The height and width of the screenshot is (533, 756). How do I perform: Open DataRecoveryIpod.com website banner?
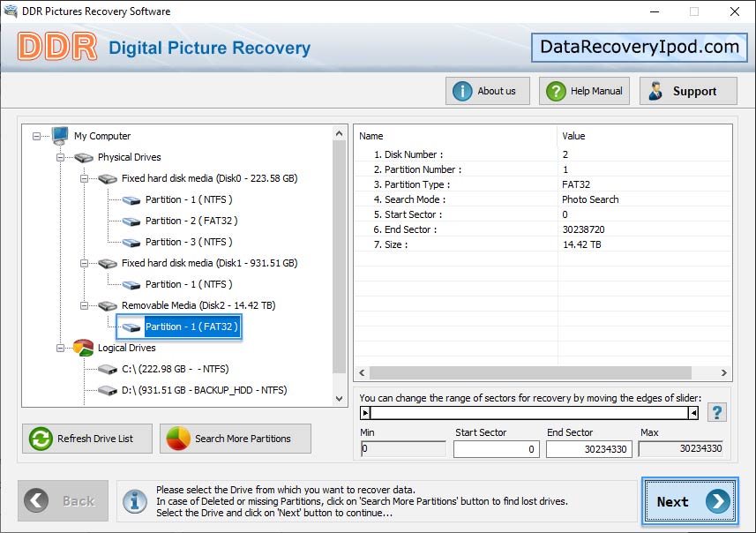pos(640,48)
